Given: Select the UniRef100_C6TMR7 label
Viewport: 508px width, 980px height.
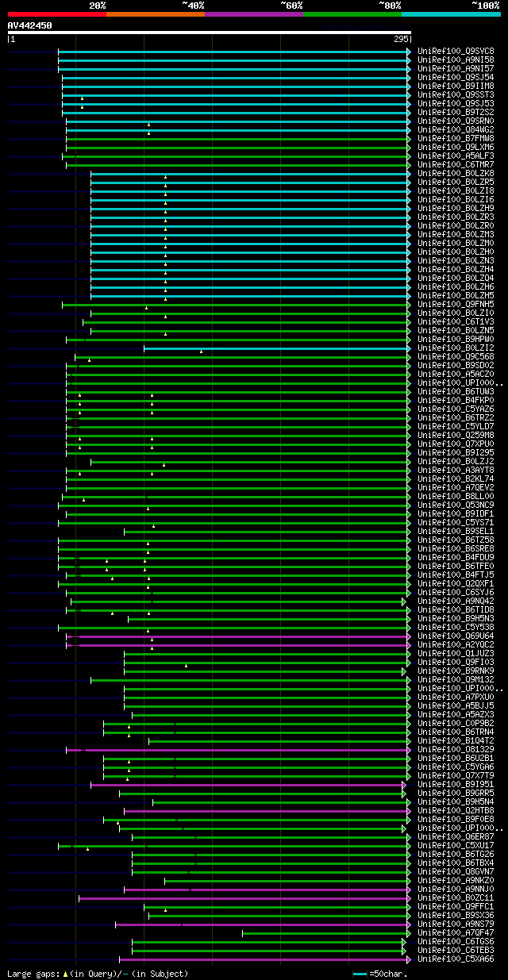Looking at the screenshot, I should point(456,164).
